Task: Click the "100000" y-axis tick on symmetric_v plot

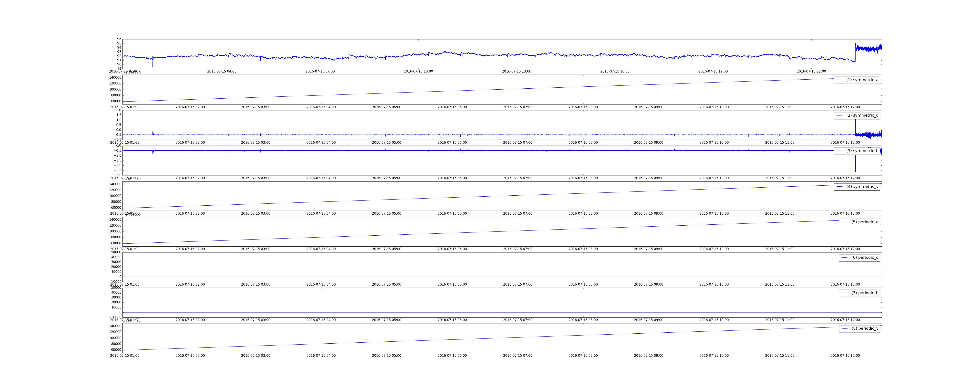Action: click(115, 196)
